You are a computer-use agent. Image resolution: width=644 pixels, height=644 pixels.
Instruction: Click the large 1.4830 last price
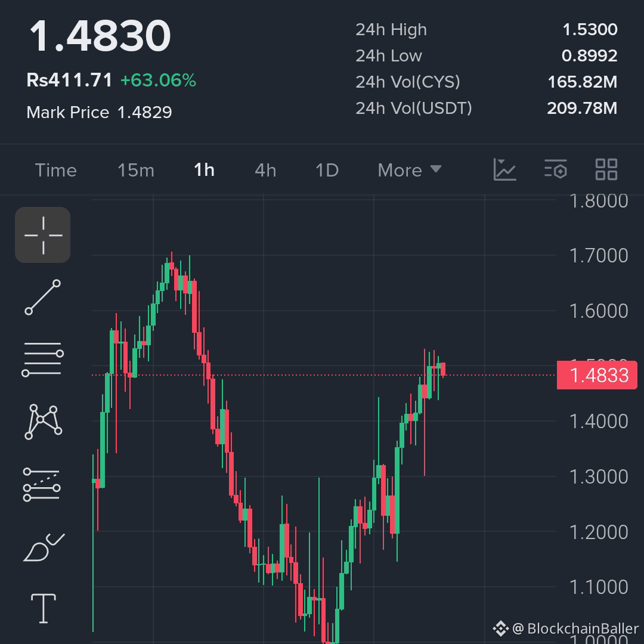[100, 36]
